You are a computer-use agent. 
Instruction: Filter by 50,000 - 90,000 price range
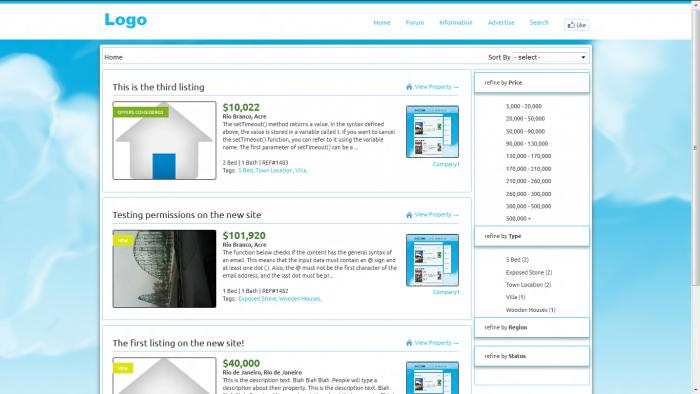525,131
